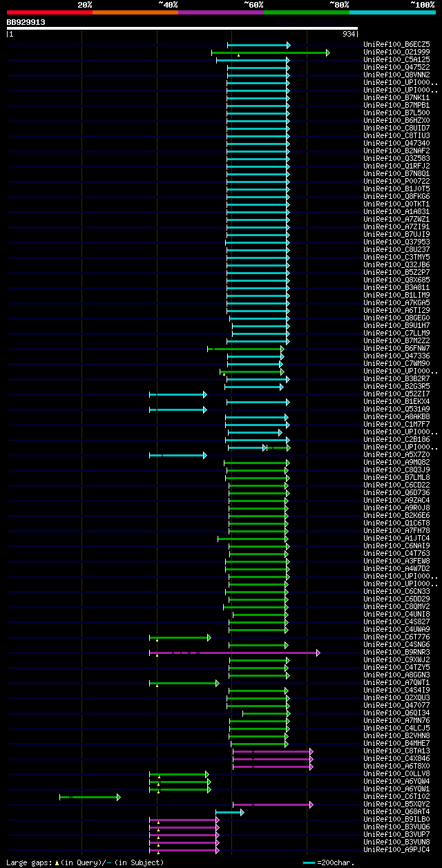Select the UniRef100_C8TIU3 label
Viewport: 442px width, 868px height.
[x=398, y=136]
